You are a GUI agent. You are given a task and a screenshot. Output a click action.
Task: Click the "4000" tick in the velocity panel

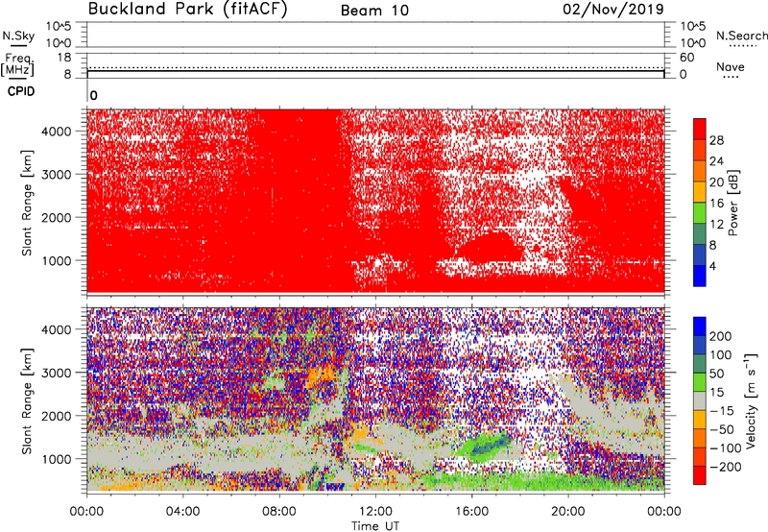click(x=57, y=329)
